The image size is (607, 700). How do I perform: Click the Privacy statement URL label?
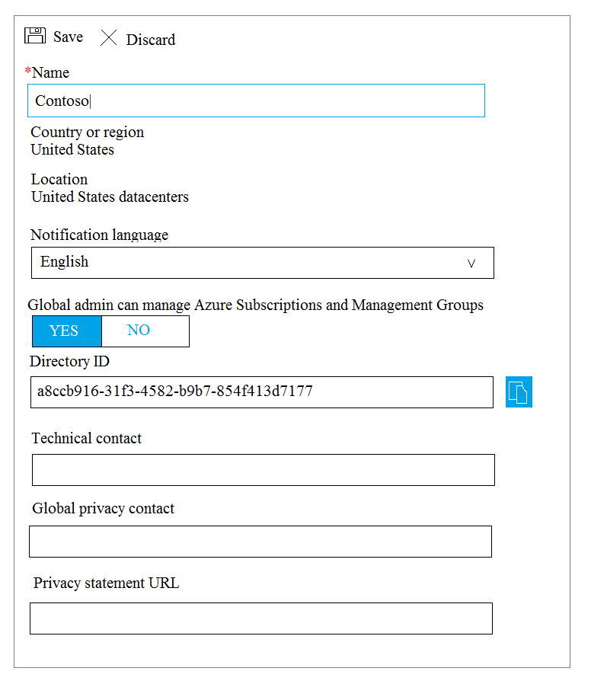106,583
